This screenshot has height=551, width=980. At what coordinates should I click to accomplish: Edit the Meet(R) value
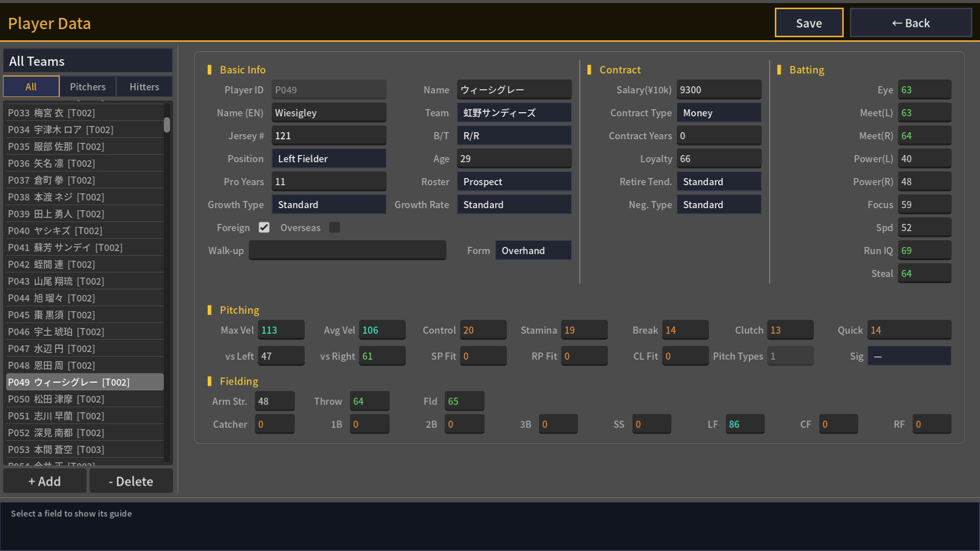[x=924, y=136]
